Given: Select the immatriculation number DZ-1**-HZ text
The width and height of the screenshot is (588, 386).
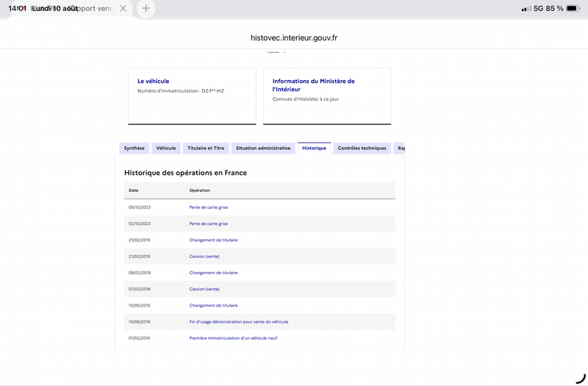Looking at the screenshot, I should click(x=212, y=90).
